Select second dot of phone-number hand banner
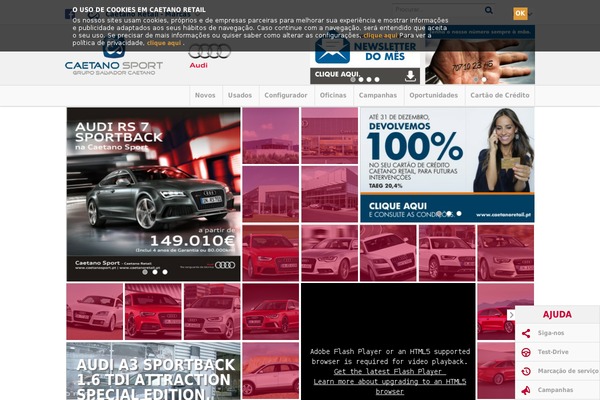 pyautogui.click(x=484, y=80)
